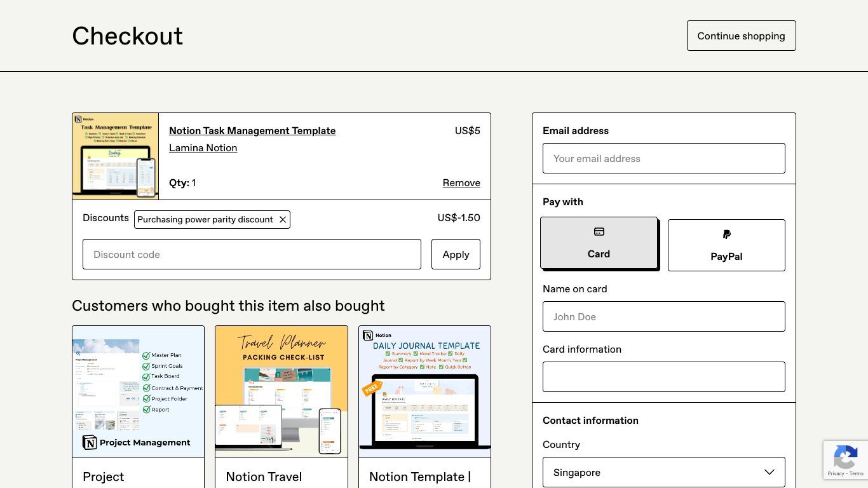Apply the discount code
This screenshot has width=868, height=488.
(456, 254)
